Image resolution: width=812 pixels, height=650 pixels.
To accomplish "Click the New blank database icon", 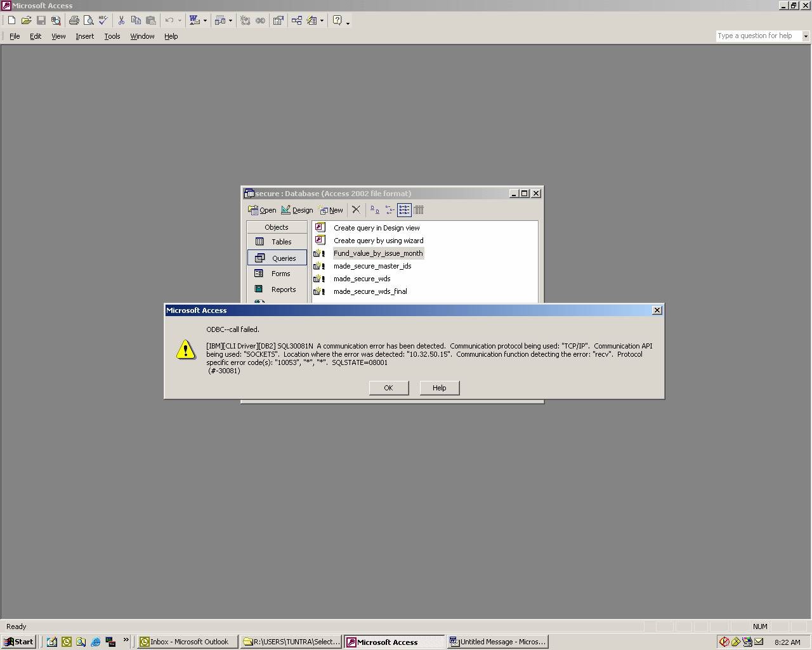I will pos(11,20).
